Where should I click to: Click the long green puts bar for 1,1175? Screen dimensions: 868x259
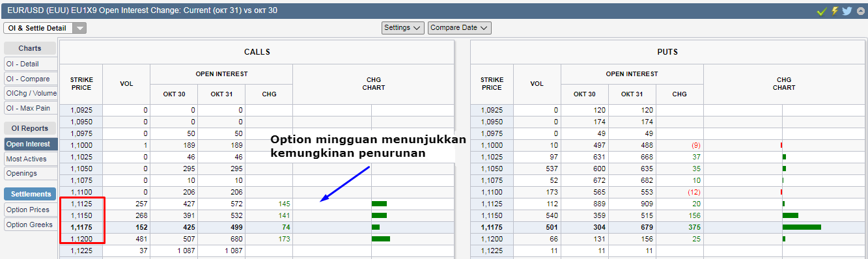pos(802,227)
